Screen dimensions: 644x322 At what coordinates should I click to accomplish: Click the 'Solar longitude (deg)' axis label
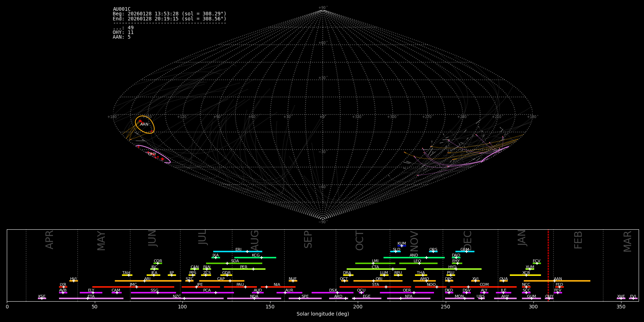tap(323, 314)
